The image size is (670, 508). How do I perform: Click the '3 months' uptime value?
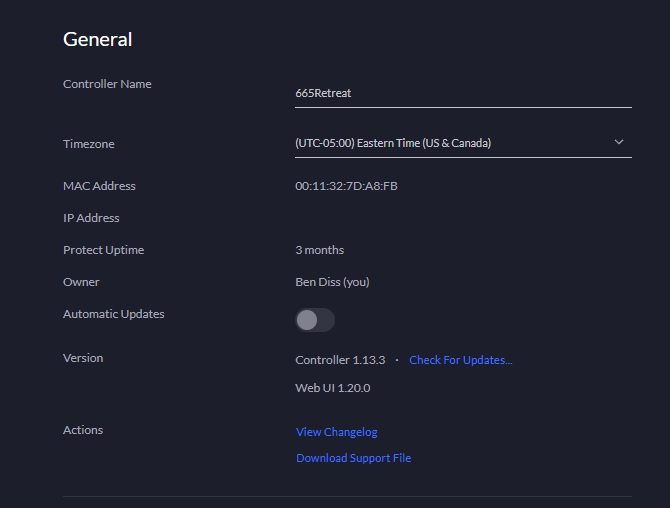click(x=319, y=250)
